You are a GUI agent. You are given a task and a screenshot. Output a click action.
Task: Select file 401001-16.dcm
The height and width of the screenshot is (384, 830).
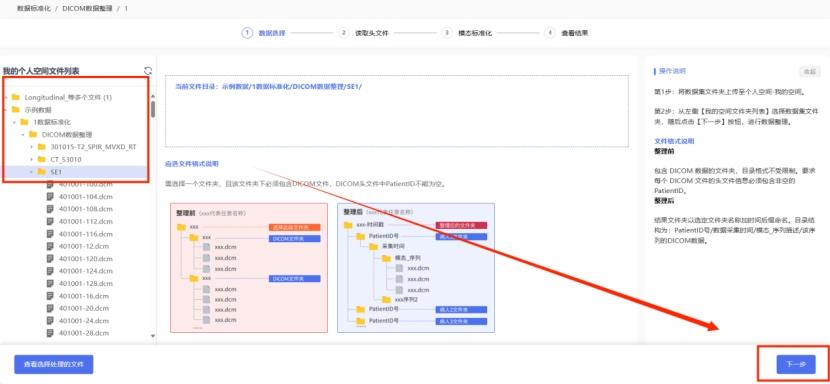click(84, 296)
